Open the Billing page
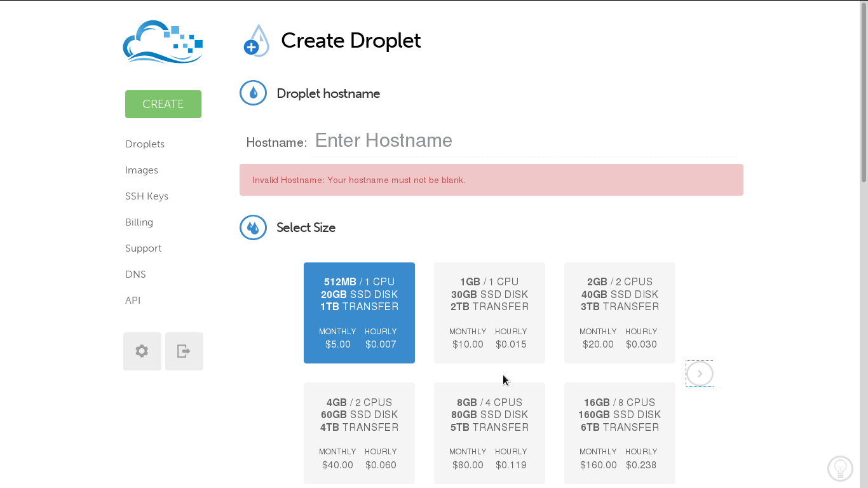The height and width of the screenshot is (488, 868). [139, 222]
